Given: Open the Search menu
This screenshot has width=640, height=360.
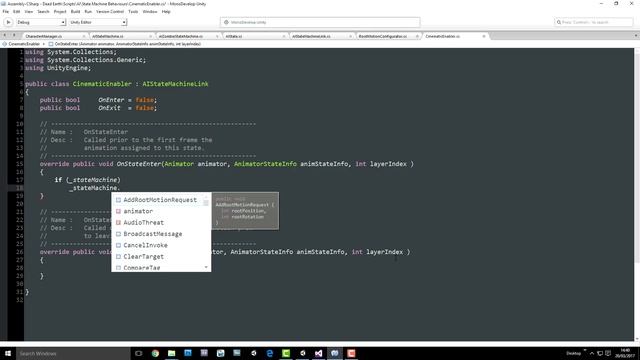Looking at the screenshot, I should pyautogui.click(x=43, y=11).
